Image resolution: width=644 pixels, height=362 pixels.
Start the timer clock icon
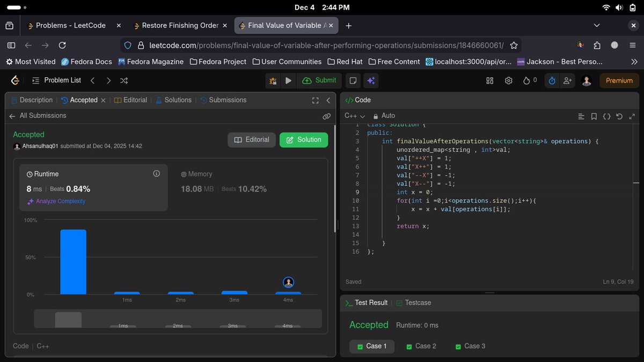coord(551,80)
